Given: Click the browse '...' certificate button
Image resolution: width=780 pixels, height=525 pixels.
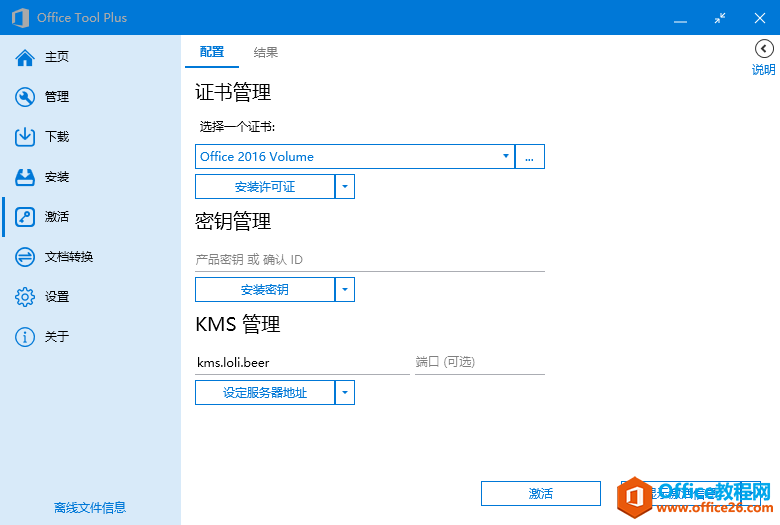Looking at the screenshot, I should [x=530, y=157].
